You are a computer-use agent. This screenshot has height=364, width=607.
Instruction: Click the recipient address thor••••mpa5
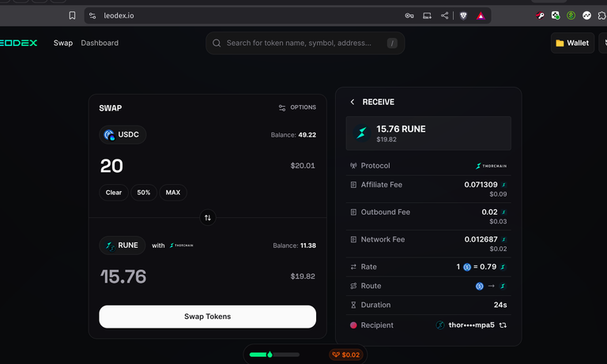pos(471,325)
